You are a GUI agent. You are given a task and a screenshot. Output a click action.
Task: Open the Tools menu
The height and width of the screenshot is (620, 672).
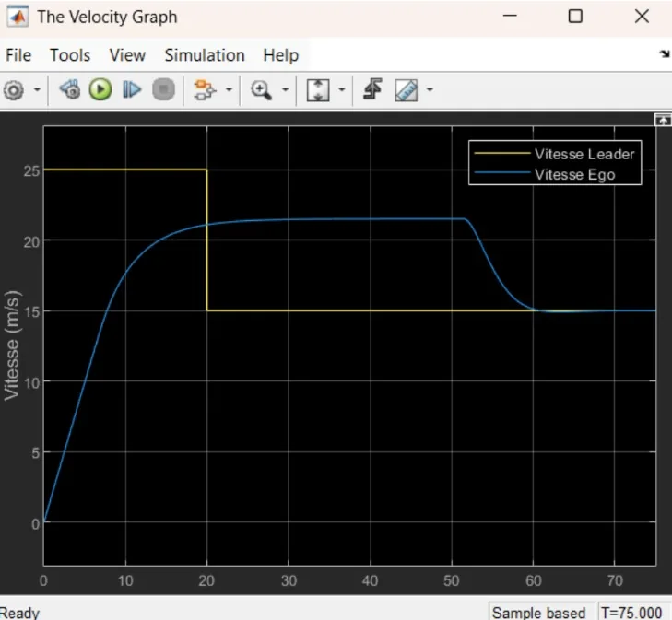(x=70, y=55)
